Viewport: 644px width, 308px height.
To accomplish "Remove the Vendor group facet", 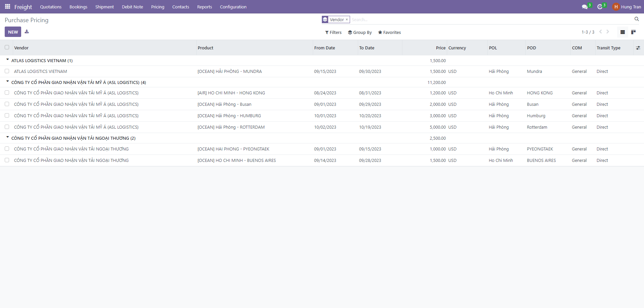I will (347, 19).
